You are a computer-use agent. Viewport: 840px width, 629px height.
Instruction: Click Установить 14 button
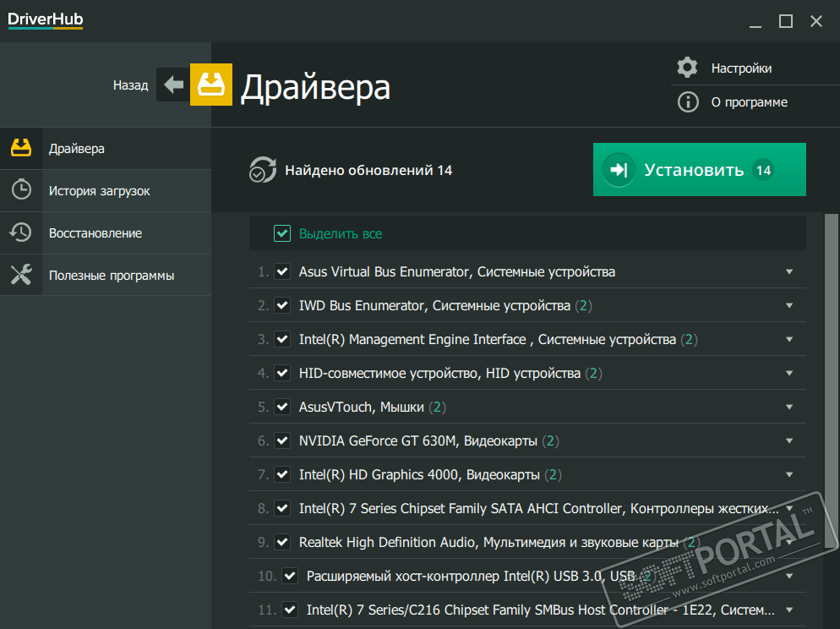coord(699,169)
